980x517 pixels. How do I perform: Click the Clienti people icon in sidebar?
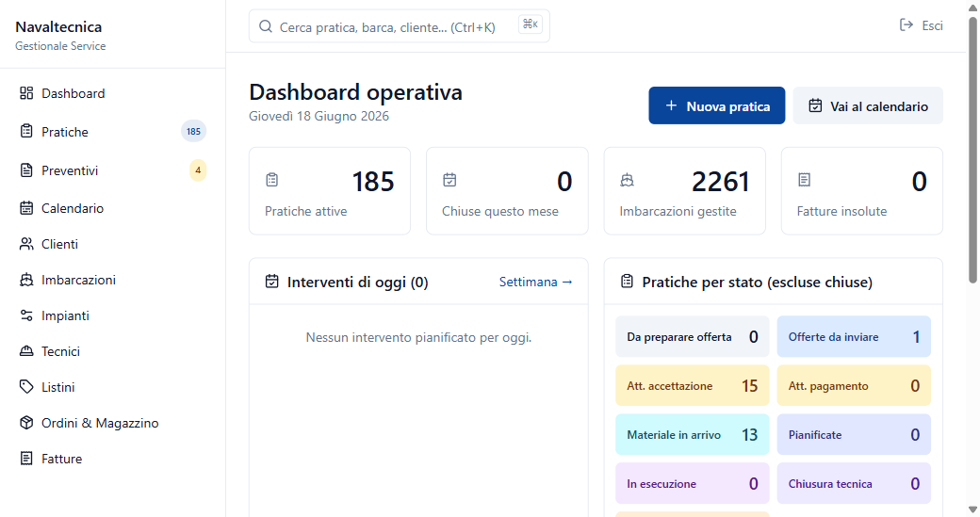click(x=26, y=244)
